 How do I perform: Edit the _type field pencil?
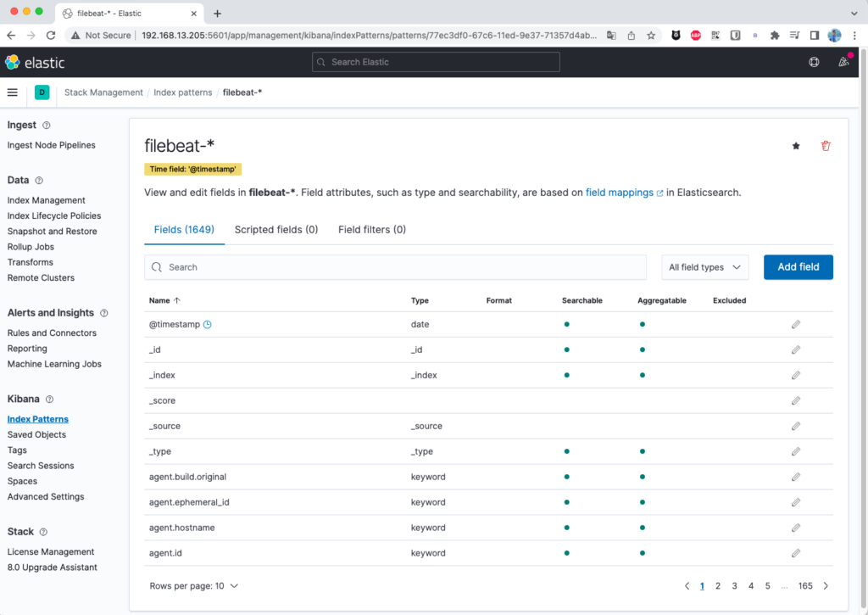click(795, 451)
